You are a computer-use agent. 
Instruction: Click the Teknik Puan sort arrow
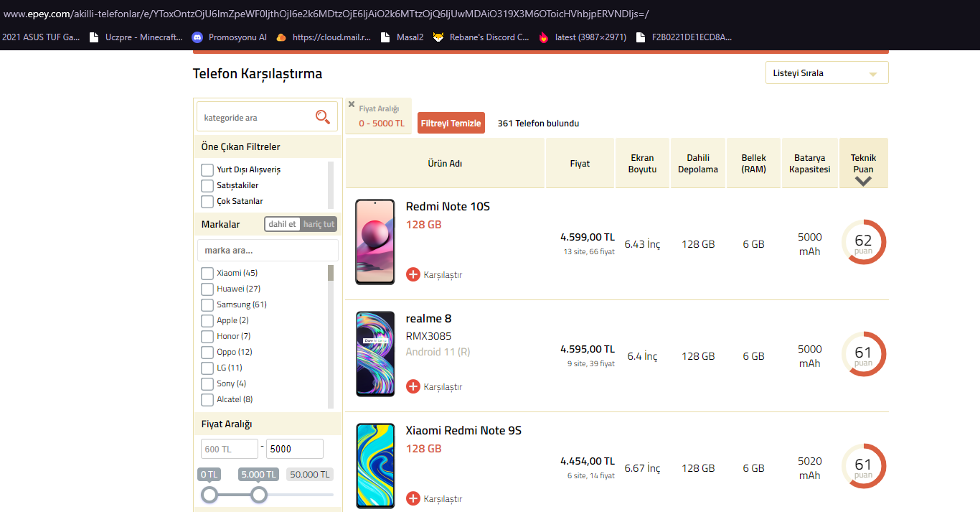(863, 181)
